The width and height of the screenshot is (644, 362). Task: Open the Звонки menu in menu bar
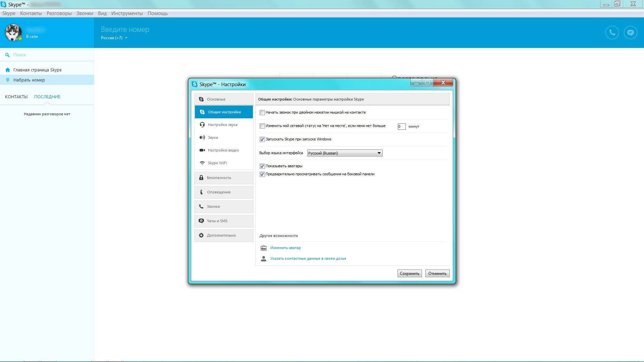(85, 13)
